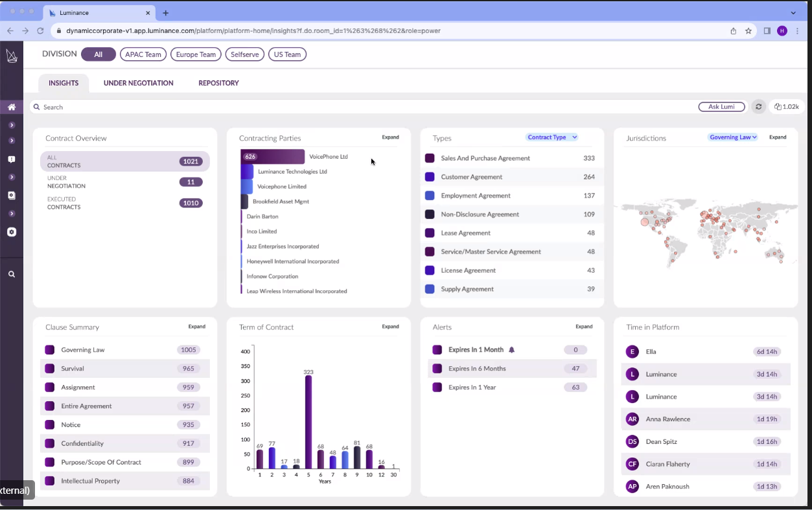Image resolution: width=812 pixels, height=510 pixels.
Task: Expand the Clause Summary panel
Action: (x=197, y=327)
